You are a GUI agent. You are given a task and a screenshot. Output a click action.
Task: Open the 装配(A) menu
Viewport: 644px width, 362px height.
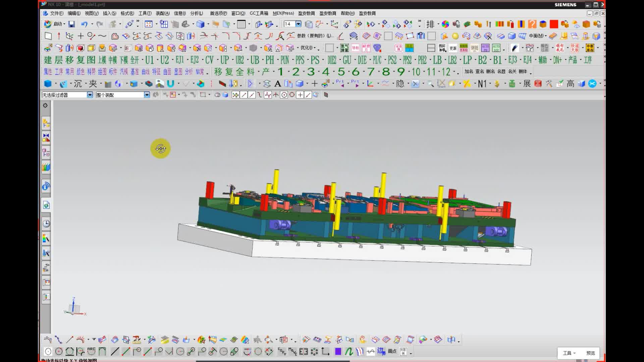pos(162,13)
